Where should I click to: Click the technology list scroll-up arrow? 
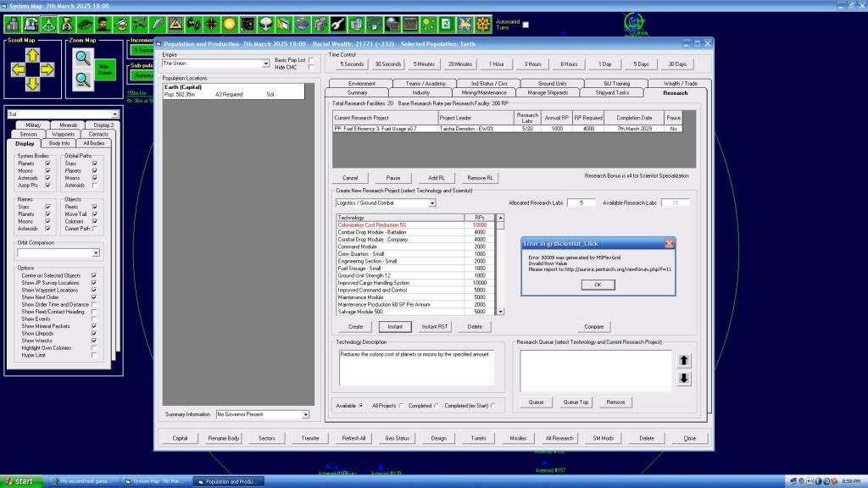click(x=500, y=218)
